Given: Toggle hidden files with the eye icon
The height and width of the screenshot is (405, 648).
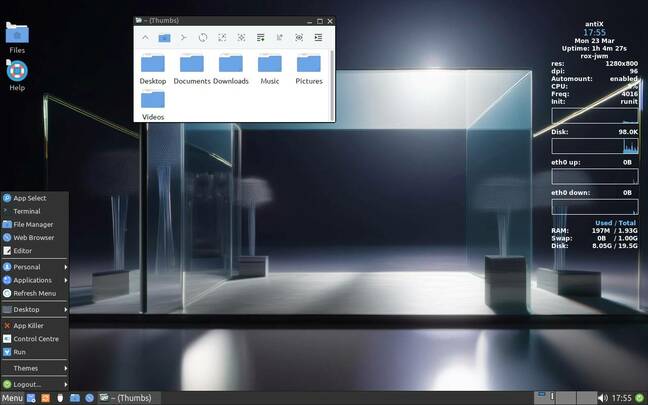Looking at the screenshot, I should coord(299,37).
